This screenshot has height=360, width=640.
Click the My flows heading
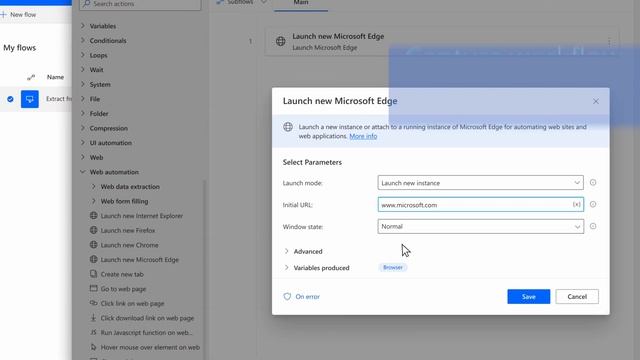pos(20,48)
